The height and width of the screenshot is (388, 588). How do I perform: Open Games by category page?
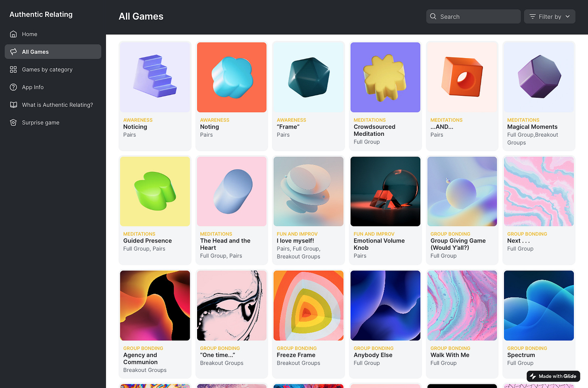coord(53,70)
